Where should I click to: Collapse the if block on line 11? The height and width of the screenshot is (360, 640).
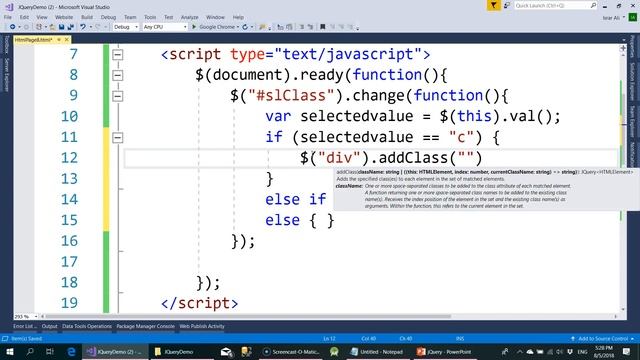[118, 138]
